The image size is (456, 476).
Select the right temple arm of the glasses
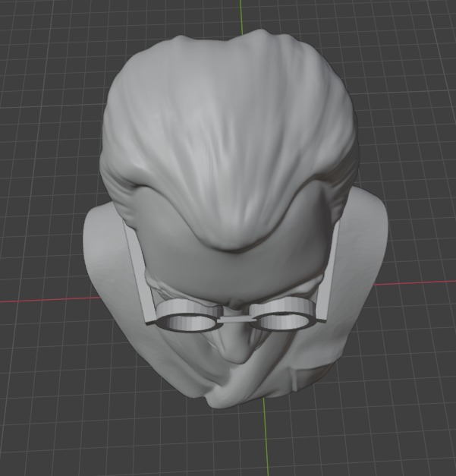330,270
